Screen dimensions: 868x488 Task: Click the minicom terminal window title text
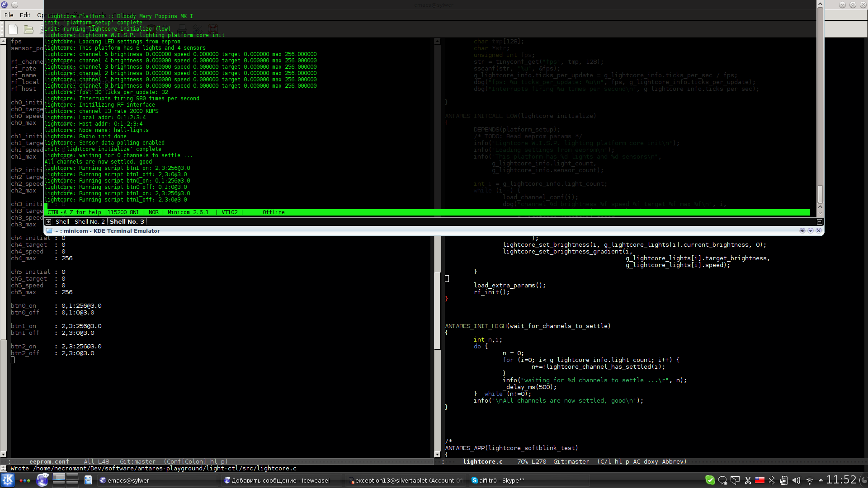tap(107, 231)
